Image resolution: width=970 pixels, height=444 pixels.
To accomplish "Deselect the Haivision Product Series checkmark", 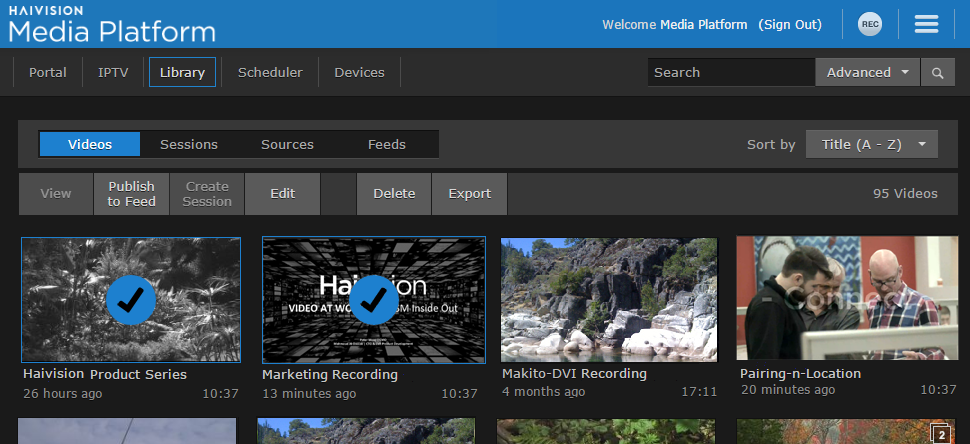I will click(131, 299).
